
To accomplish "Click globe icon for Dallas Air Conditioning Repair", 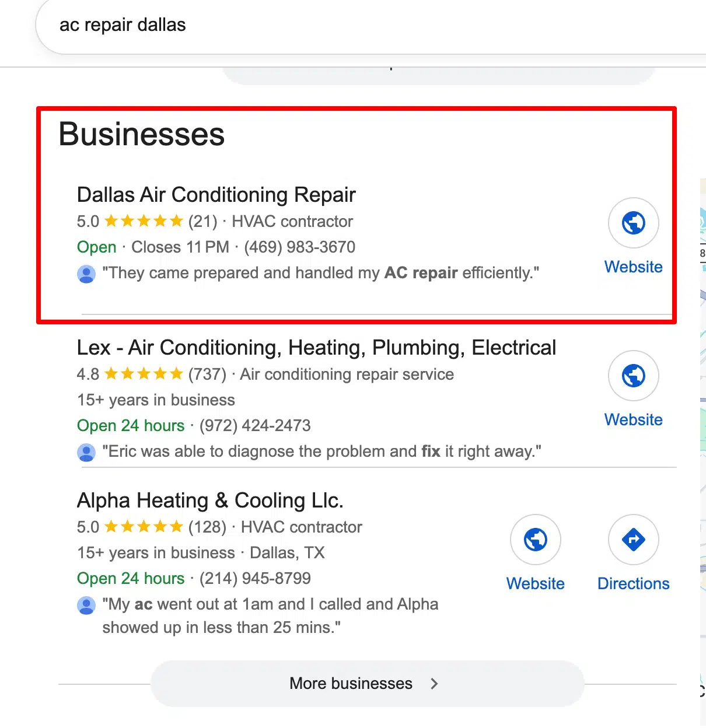I will [633, 223].
